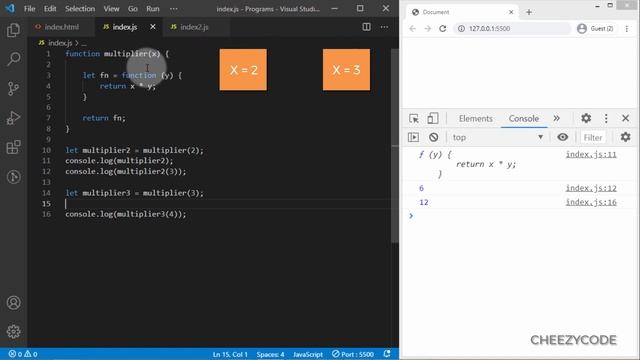
Task: Click the Filter field in console
Action: click(593, 137)
